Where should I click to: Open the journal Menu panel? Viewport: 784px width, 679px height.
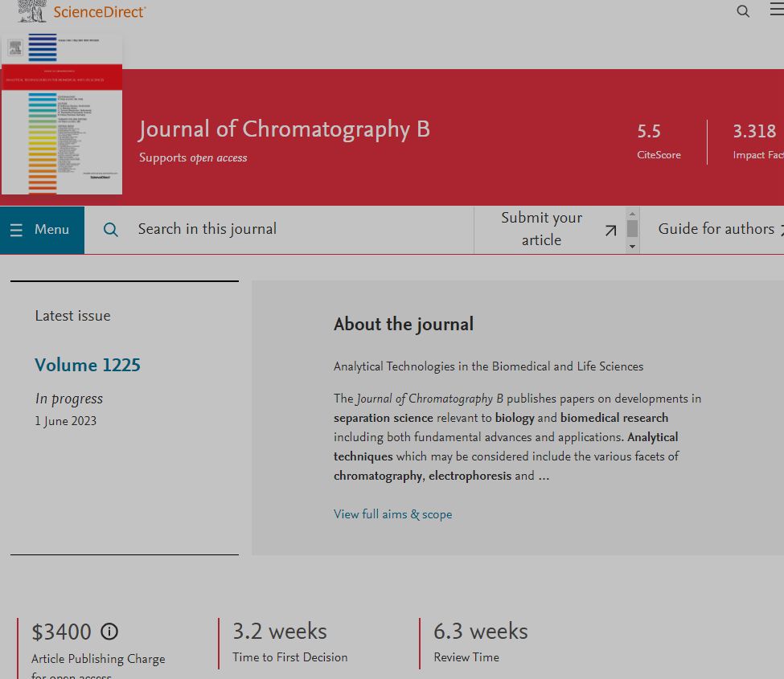coord(42,229)
